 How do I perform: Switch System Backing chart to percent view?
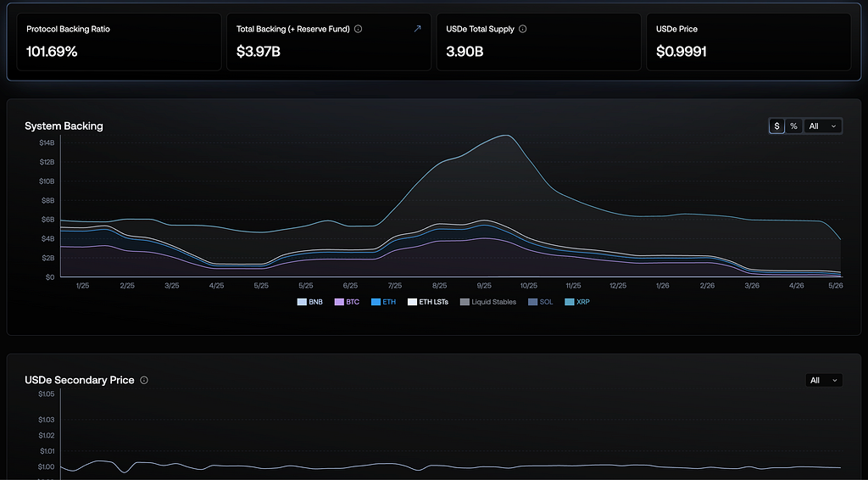pos(793,126)
